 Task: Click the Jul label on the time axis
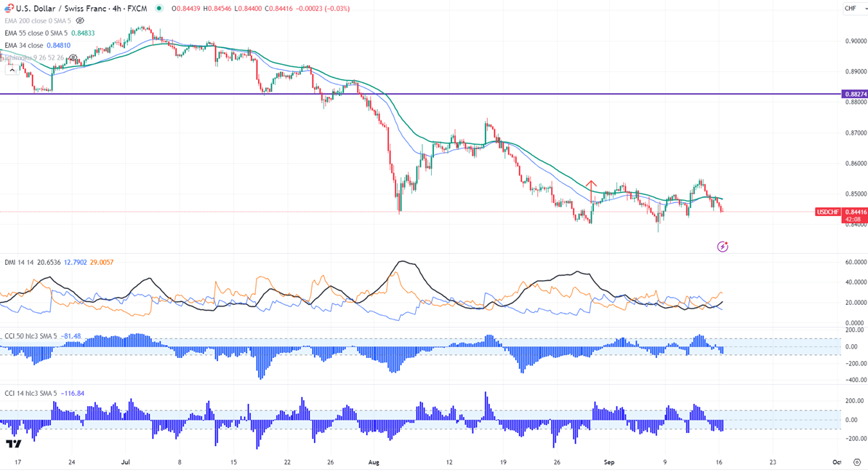click(125, 462)
